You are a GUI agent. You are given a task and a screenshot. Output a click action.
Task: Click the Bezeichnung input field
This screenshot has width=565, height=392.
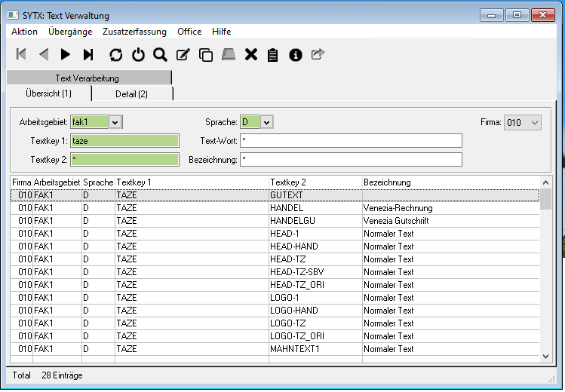351,159
